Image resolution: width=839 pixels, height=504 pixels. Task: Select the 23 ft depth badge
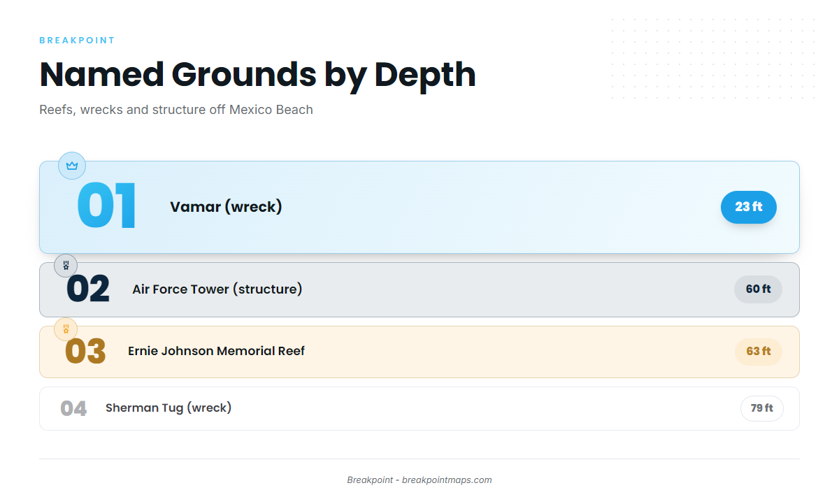pyautogui.click(x=749, y=207)
